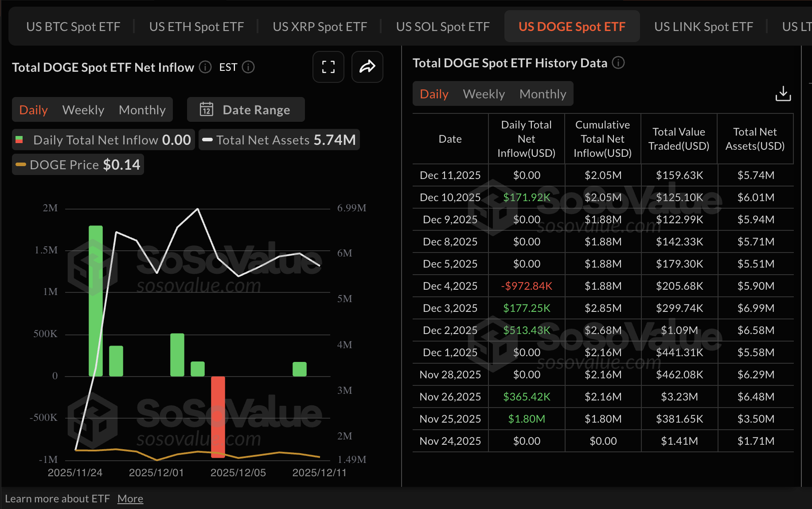Image resolution: width=812 pixels, height=509 pixels.
Task: Click the info icon next to Net Inflow title
Action: tap(205, 67)
